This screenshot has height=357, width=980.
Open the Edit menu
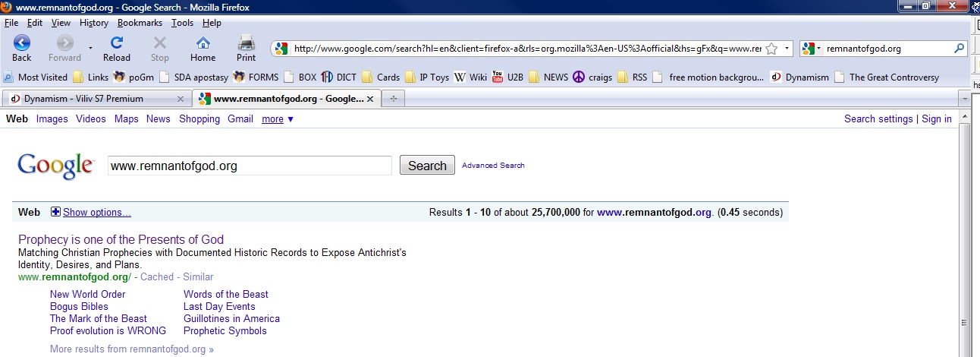pos(35,23)
